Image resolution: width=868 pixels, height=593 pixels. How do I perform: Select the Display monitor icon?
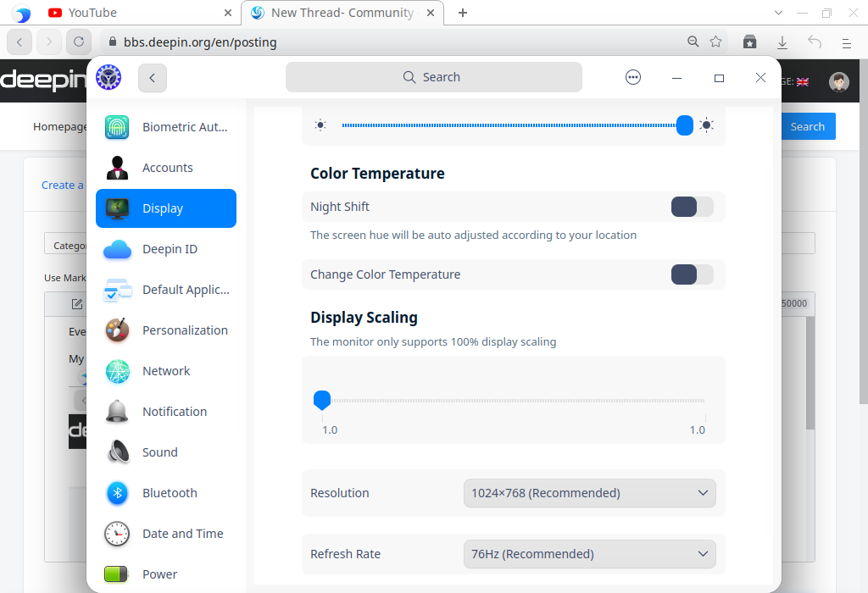point(117,208)
